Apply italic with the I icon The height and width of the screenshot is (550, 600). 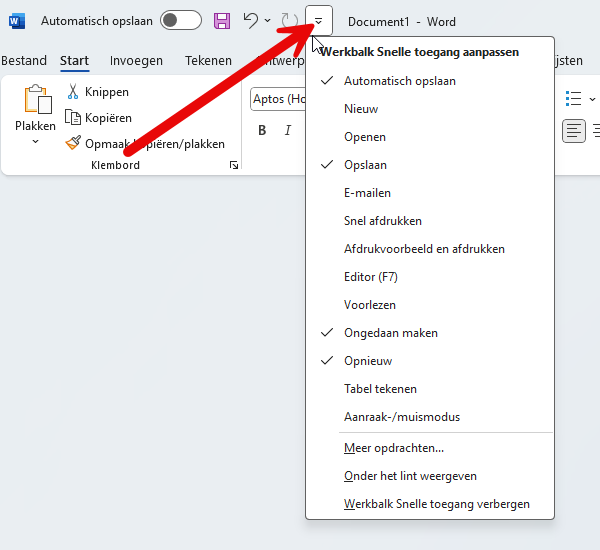point(288,130)
